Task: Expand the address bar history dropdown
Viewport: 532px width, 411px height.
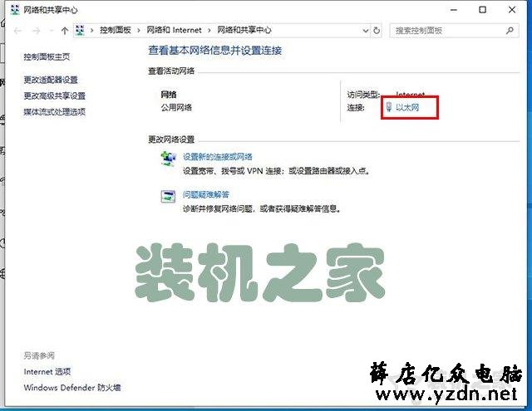Action: click(366, 31)
